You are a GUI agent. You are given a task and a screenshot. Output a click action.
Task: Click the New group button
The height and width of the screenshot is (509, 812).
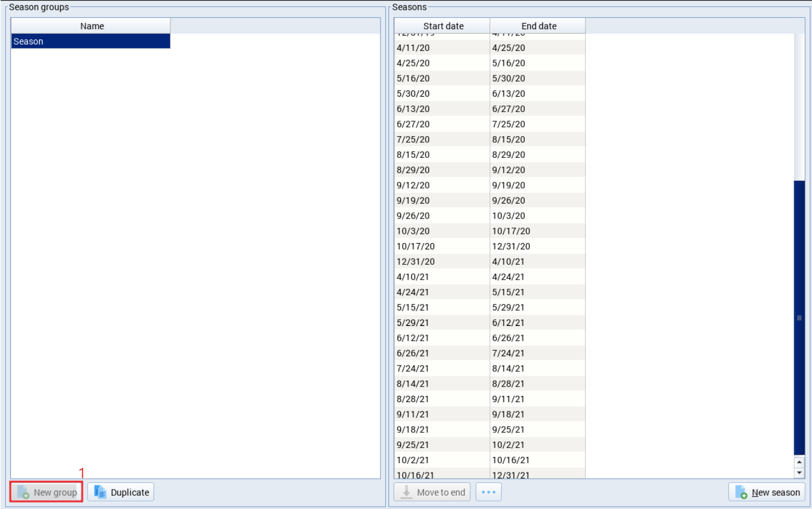pos(46,492)
